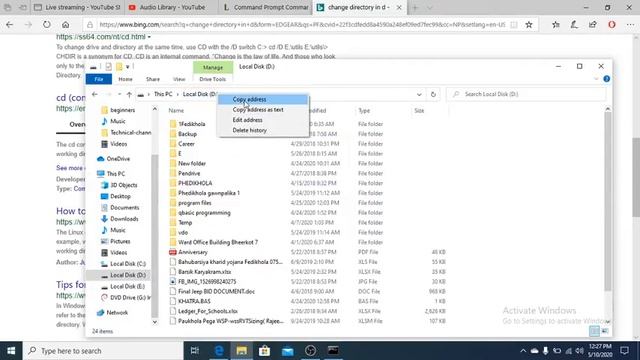Click Search Local Disk (D:) field
This screenshot has width=640, height=360.
[x=527, y=94]
